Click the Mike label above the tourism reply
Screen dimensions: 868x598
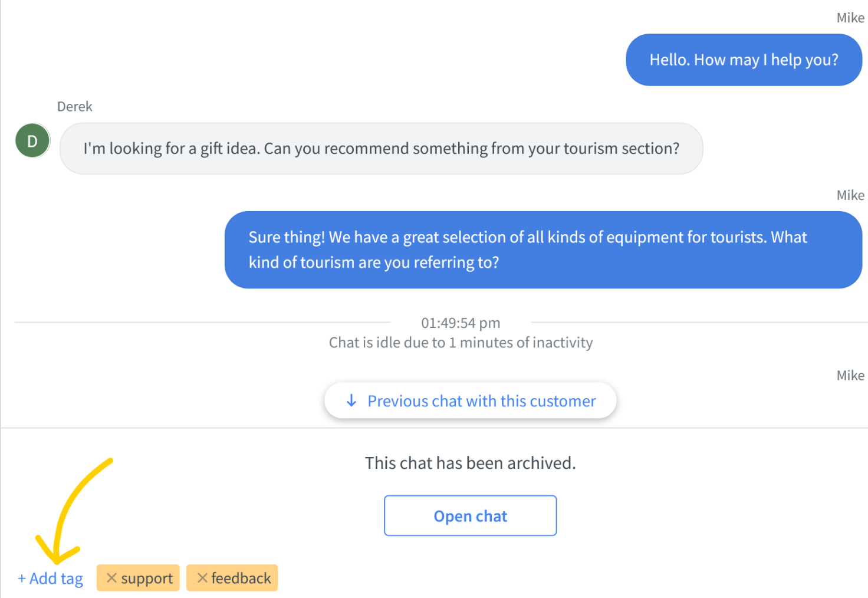pyautogui.click(x=850, y=195)
